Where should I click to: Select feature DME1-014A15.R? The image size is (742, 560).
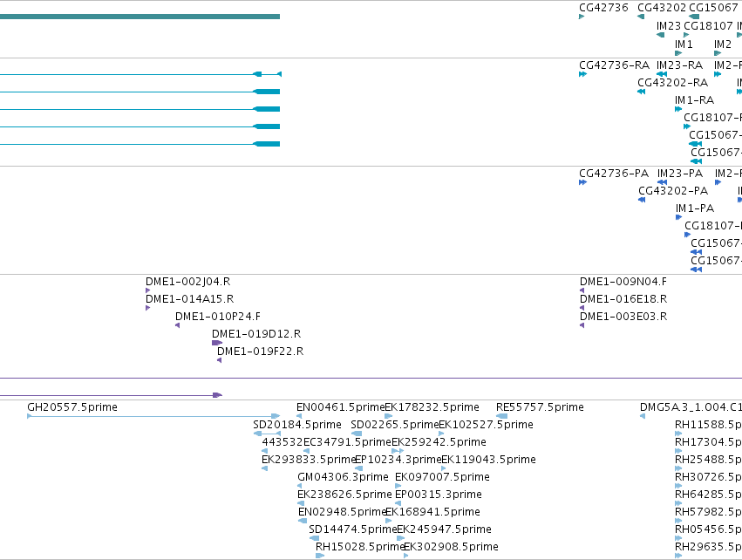click(189, 300)
